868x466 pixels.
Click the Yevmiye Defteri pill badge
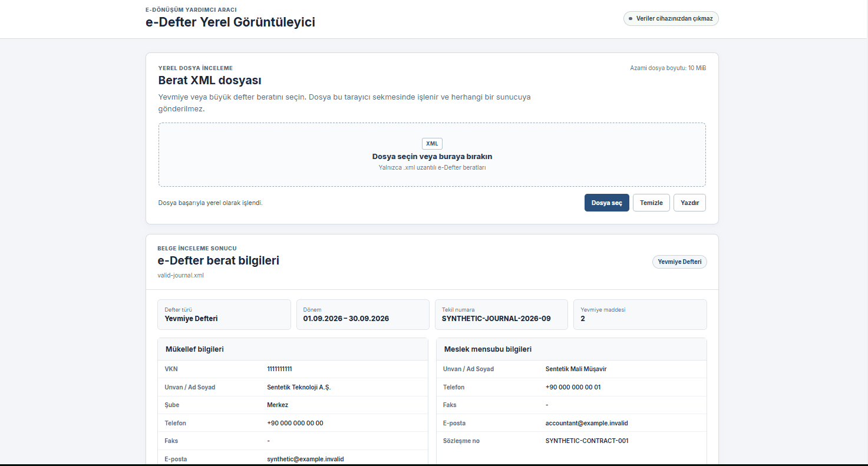[x=679, y=262]
